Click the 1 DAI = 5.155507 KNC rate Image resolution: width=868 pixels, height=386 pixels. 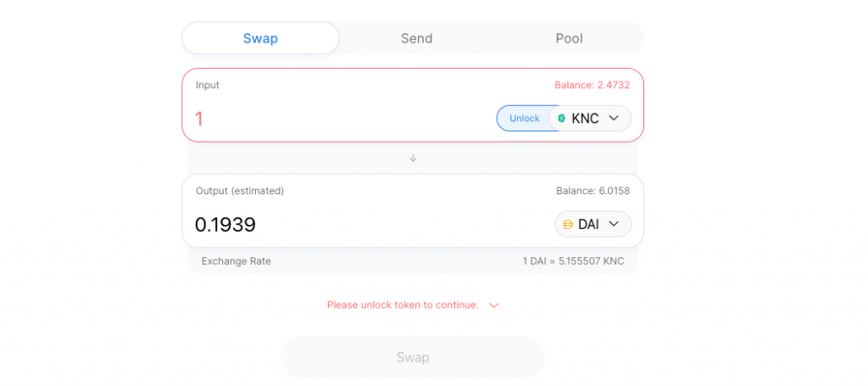(x=573, y=261)
